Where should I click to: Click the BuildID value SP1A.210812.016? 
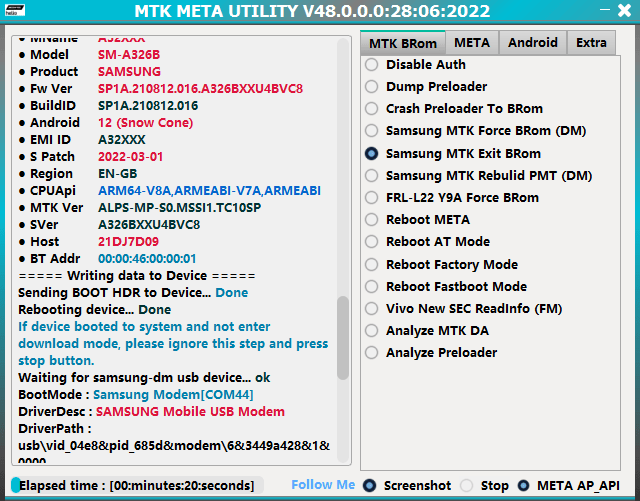(x=148, y=106)
